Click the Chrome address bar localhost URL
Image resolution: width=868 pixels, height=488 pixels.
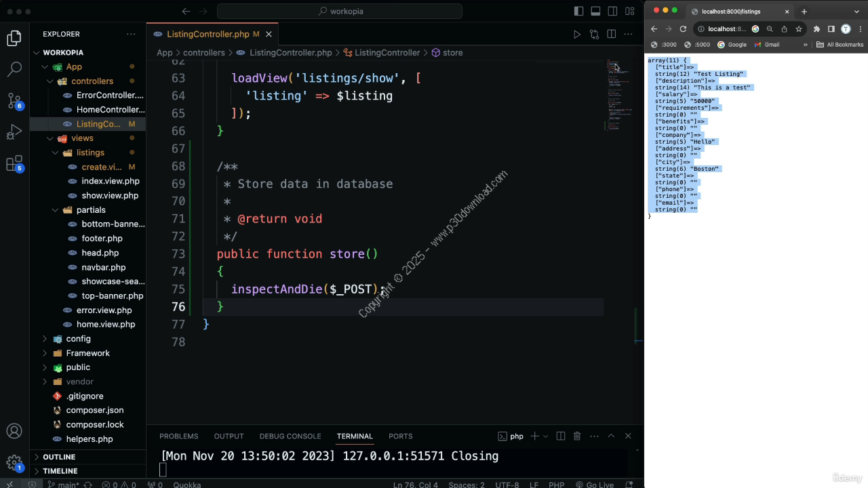pyautogui.click(x=727, y=29)
